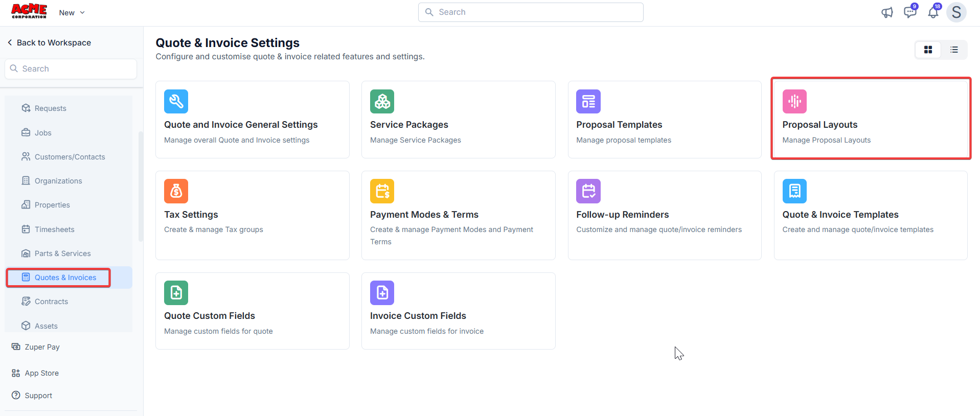Click 'Create and manage quote/invoice templates' text

tap(858, 229)
